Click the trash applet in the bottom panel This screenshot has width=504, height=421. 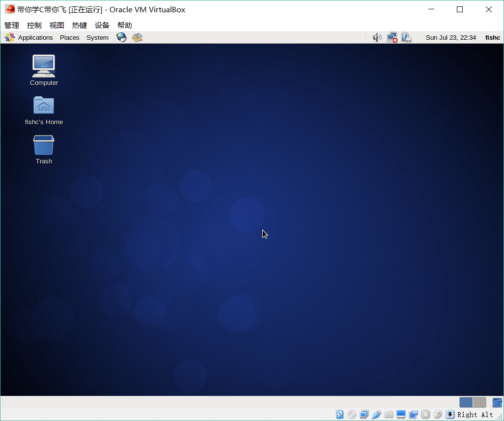[x=497, y=402]
